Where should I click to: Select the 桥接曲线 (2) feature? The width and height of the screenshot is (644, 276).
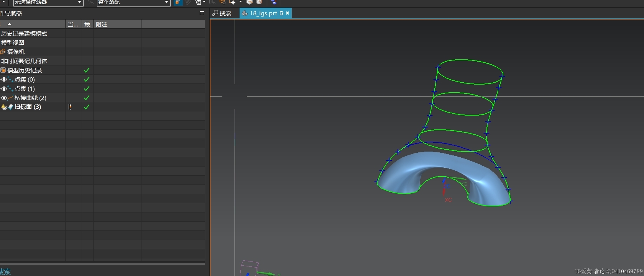tap(30, 98)
